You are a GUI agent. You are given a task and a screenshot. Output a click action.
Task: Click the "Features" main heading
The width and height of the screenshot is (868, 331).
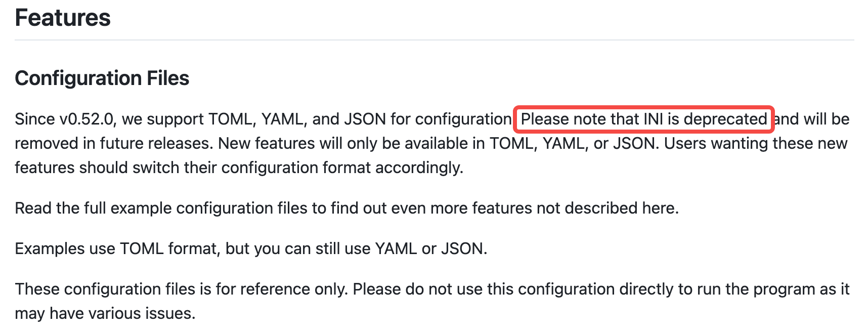click(x=63, y=18)
